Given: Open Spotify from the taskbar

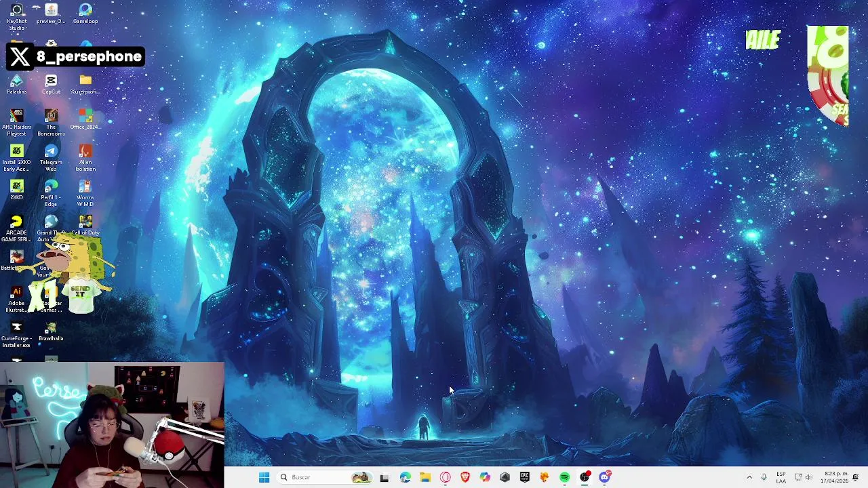Looking at the screenshot, I should [x=564, y=477].
